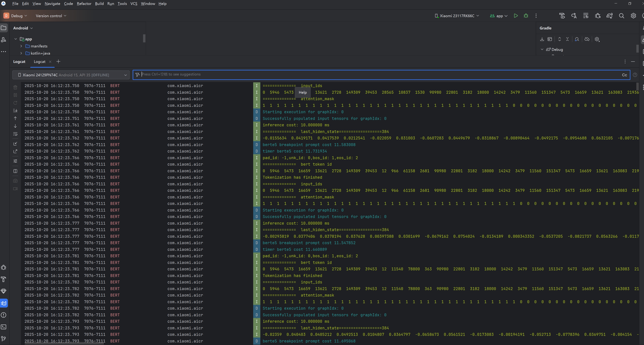Open Version control dropdown button

(x=51, y=16)
